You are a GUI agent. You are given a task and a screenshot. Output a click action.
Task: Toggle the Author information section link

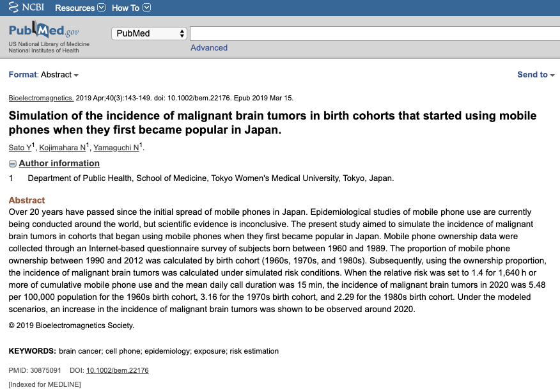[x=59, y=163]
